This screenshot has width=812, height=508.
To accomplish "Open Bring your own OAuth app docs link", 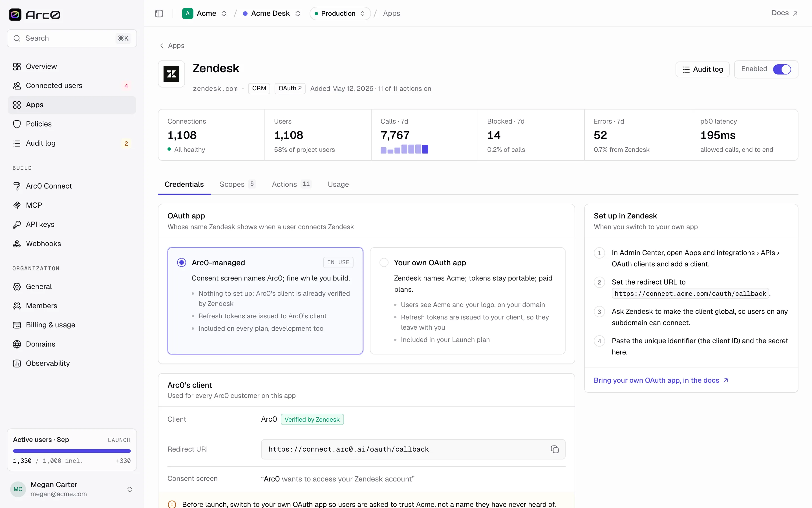I will coord(661,380).
